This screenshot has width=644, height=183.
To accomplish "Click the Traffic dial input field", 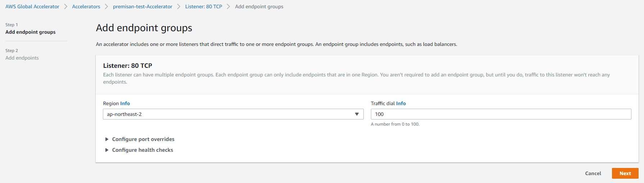I will tap(501, 114).
